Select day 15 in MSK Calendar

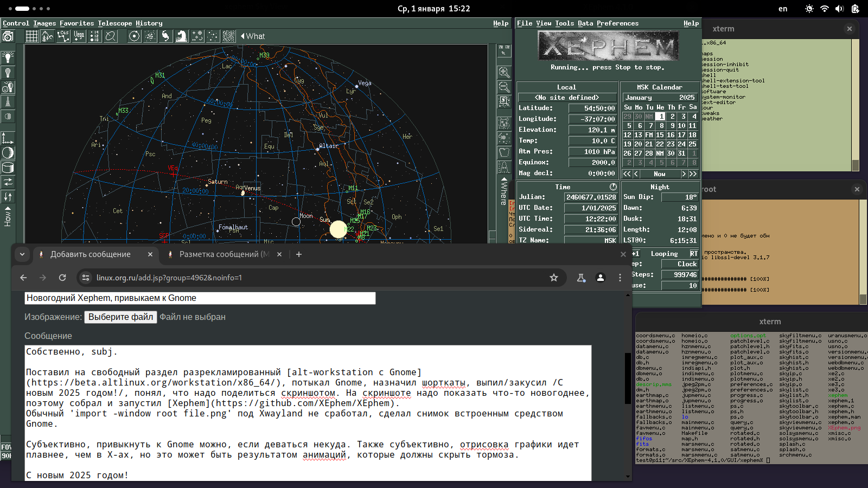(660, 135)
